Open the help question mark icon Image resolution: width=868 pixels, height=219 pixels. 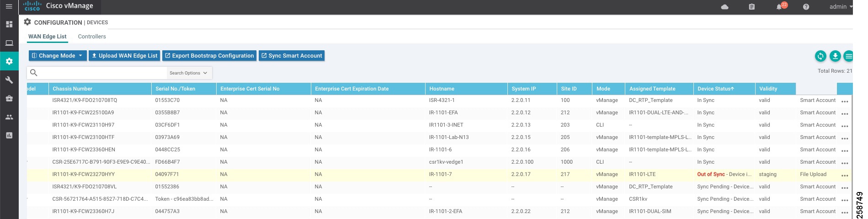(806, 7)
